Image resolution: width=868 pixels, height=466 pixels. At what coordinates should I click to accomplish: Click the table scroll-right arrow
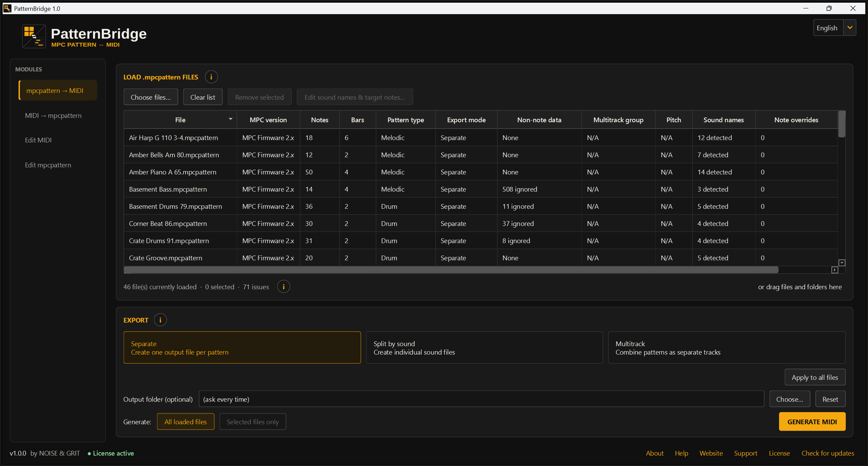(835, 270)
